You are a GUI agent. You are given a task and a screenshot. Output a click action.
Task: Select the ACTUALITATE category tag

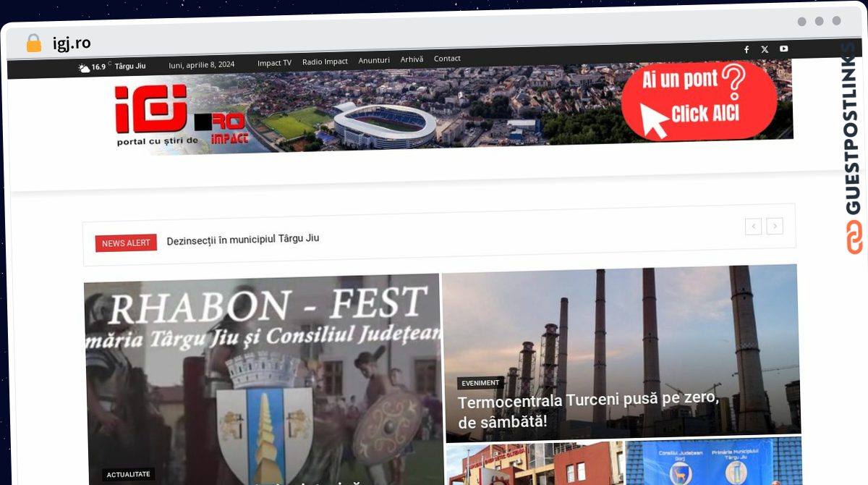pos(128,475)
